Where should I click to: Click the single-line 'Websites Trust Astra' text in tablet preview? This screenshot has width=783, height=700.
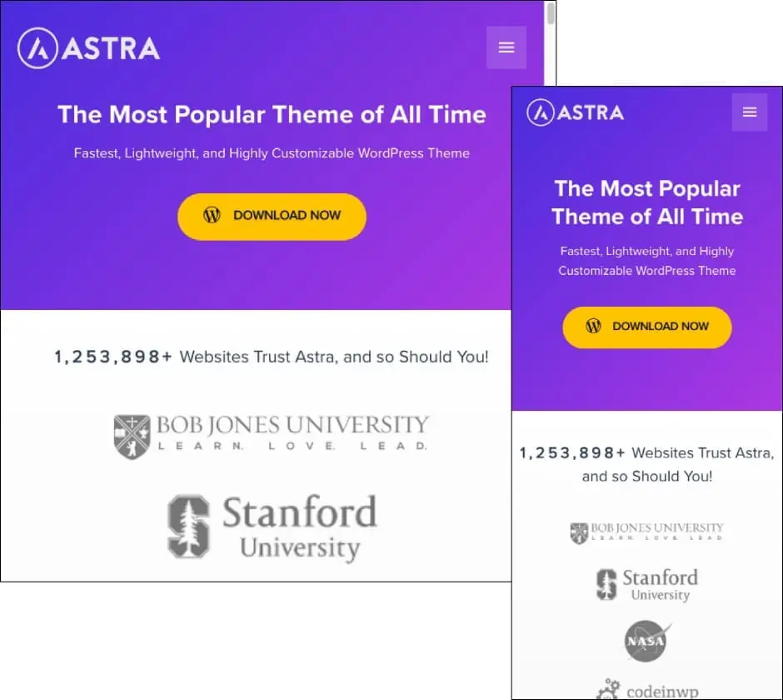pyautogui.click(x=272, y=357)
